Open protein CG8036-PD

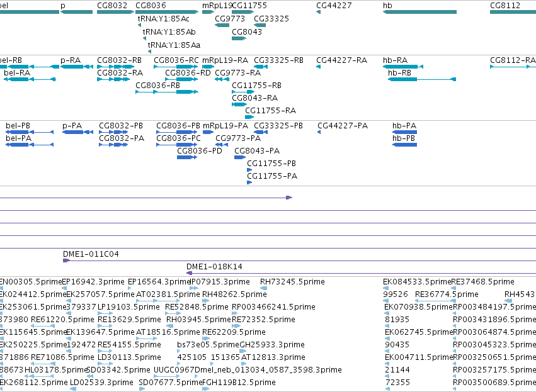point(187,157)
